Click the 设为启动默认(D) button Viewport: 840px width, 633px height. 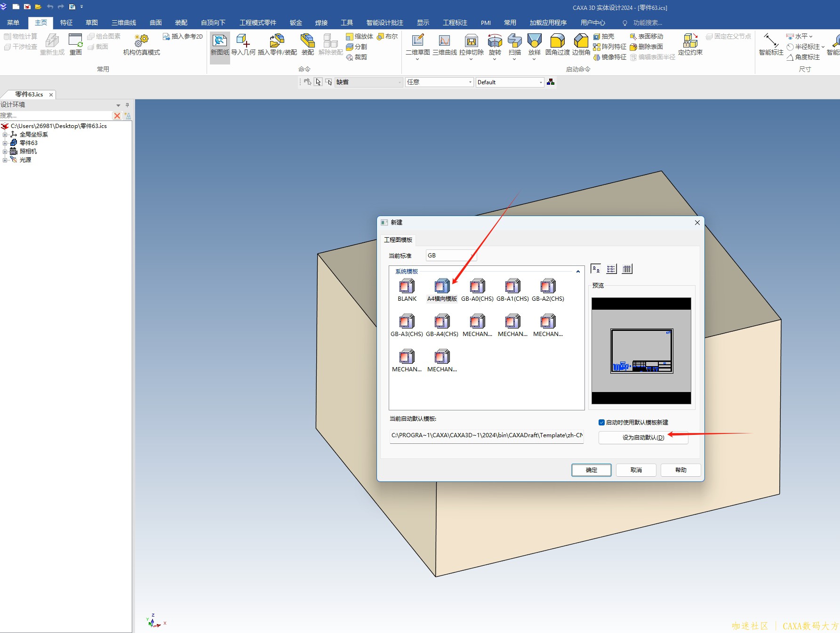(x=643, y=438)
